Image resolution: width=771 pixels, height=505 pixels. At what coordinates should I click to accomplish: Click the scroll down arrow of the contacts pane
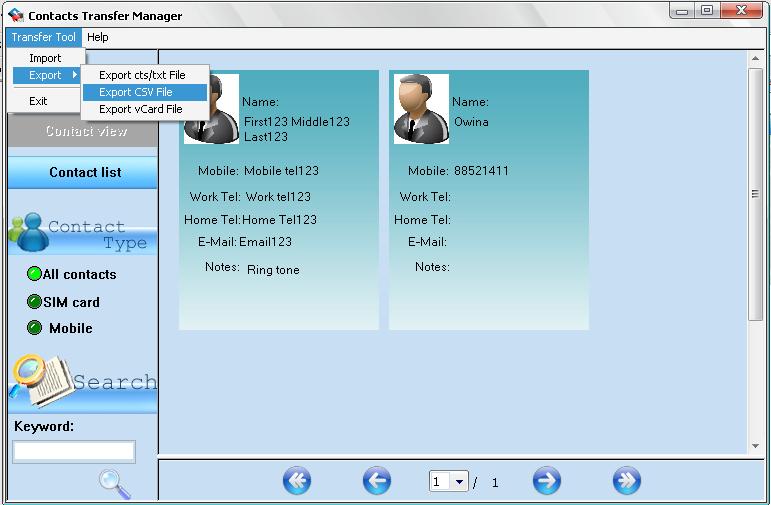click(756, 446)
